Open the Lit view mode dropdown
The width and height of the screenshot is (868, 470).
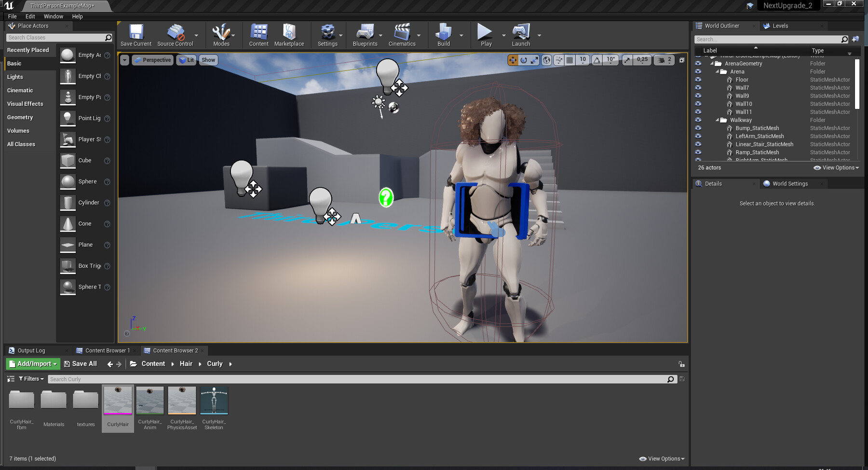187,60
